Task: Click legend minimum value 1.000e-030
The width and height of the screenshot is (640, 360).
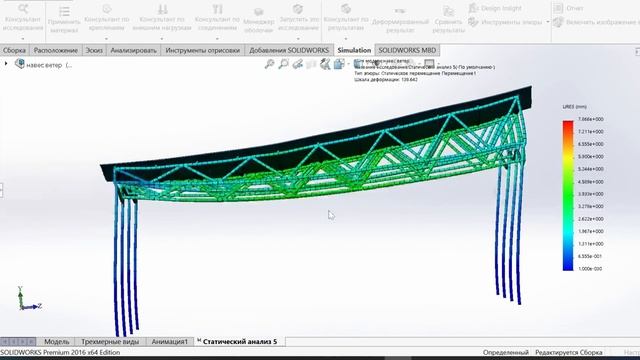Action: click(x=590, y=269)
